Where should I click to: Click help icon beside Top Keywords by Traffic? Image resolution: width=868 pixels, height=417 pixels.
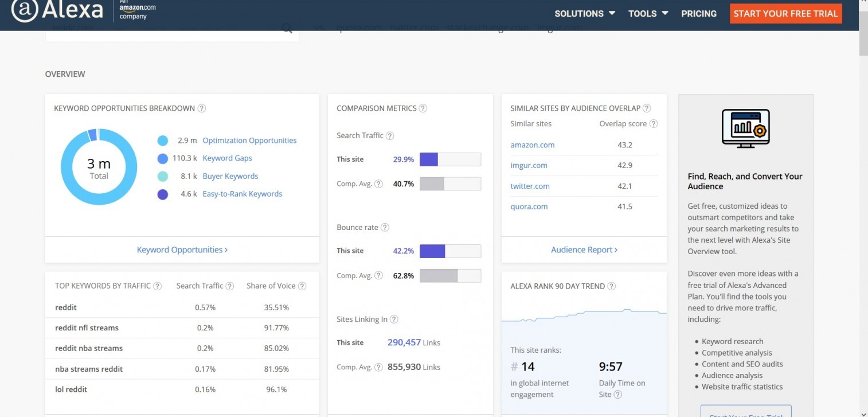pos(158,286)
